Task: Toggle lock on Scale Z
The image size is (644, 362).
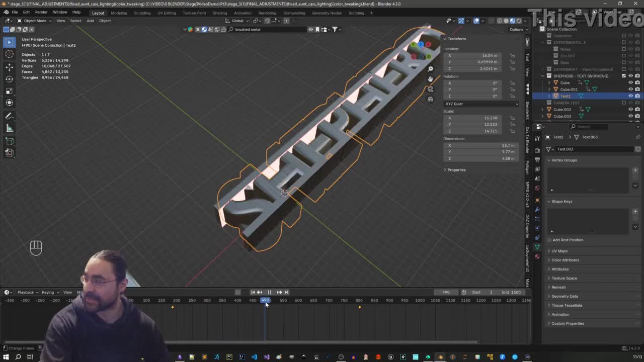Action: click(x=512, y=131)
